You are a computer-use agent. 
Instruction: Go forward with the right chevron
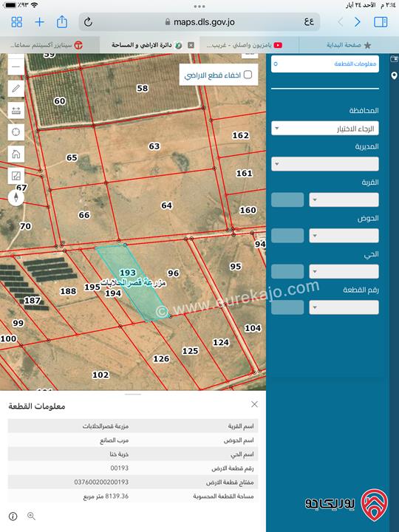358,22
